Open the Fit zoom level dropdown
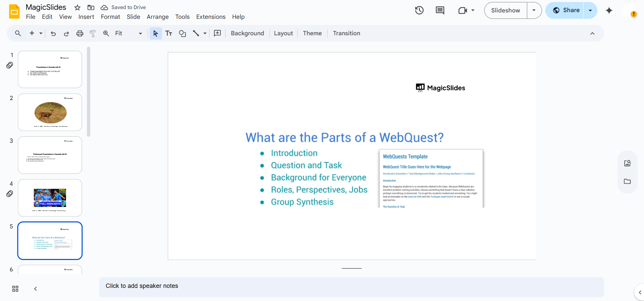This screenshot has width=644, height=301. pyautogui.click(x=129, y=33)
